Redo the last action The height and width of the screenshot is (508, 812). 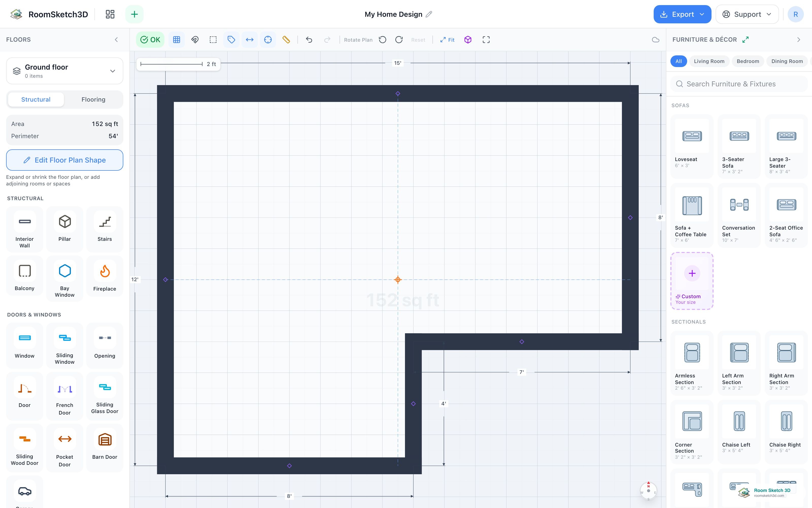click(x=327, y=40)
